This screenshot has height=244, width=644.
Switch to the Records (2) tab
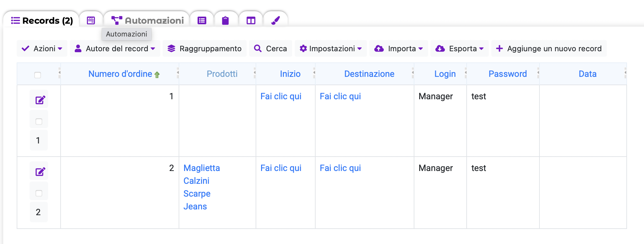pyautogui.click(x=42, y=20)
